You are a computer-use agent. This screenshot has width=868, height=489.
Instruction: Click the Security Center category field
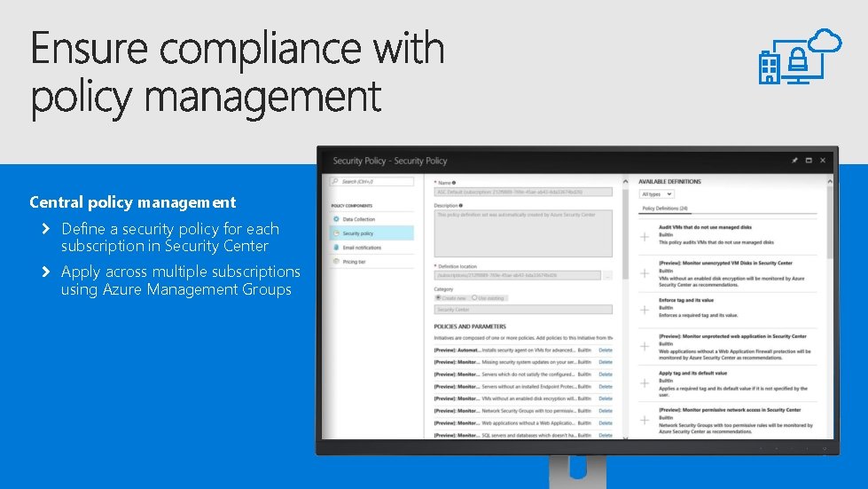click(523, 310)
